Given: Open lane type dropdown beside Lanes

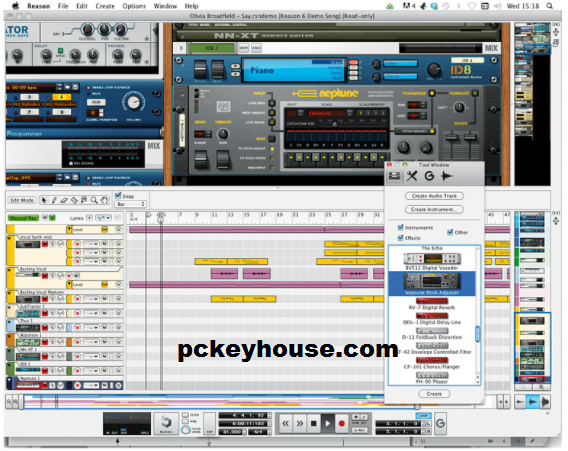Looking at the screenshot, I should tap(103, 218).
